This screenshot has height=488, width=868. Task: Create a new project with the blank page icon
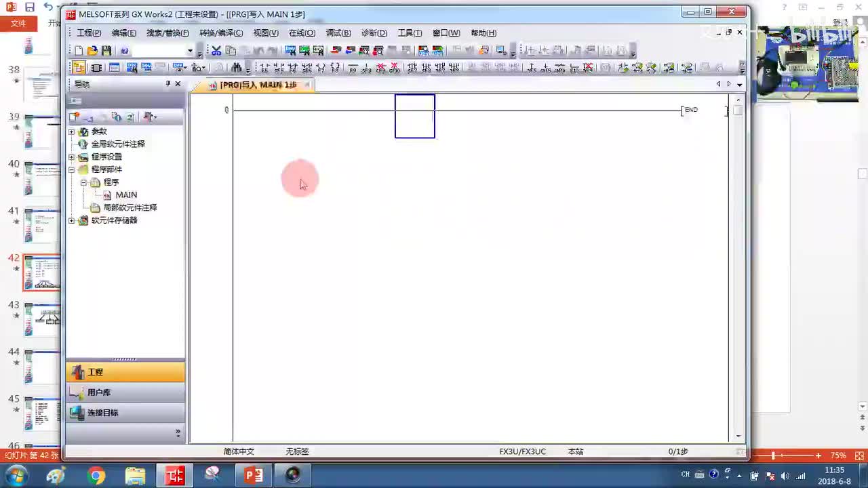[x=79, y=51]
